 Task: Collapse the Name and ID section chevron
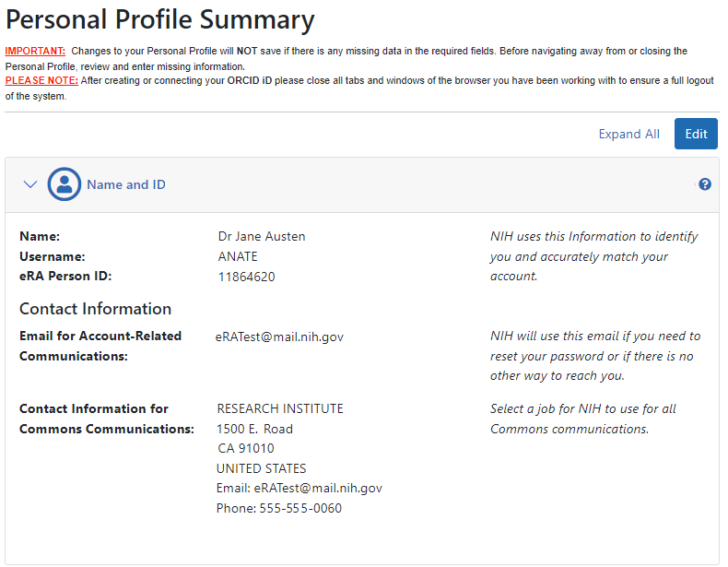tap(30, 184)
